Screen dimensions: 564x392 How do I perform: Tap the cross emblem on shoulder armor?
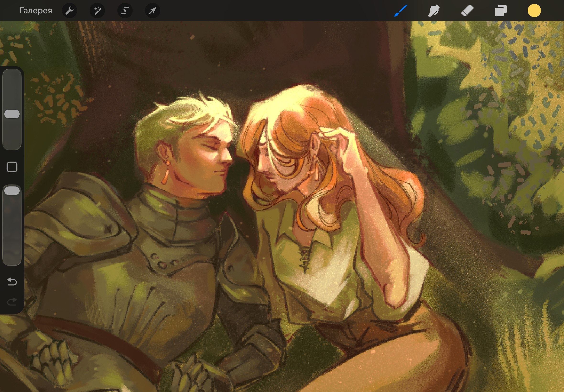108,229
